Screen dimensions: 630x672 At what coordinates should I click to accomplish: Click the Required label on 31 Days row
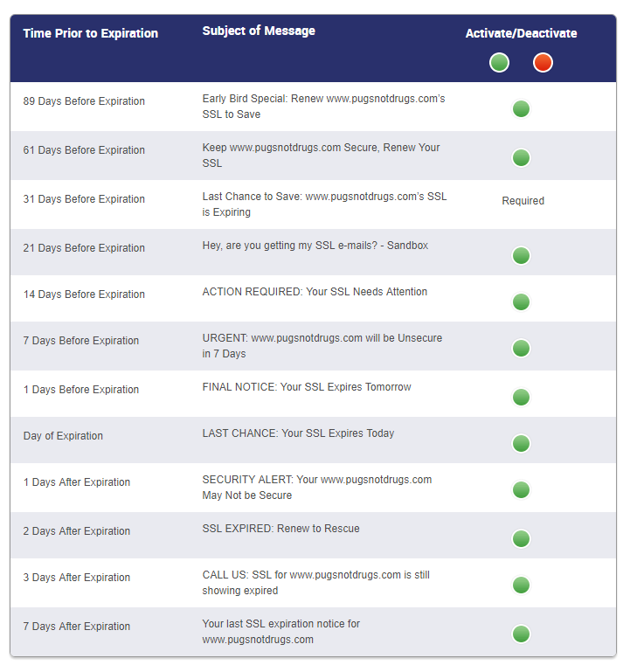point(523,201)
